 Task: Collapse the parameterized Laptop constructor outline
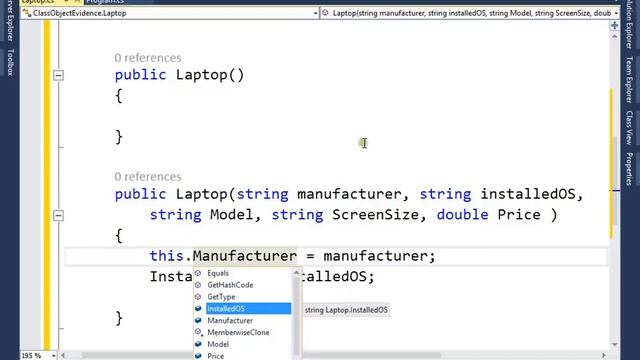click(58, 216)
